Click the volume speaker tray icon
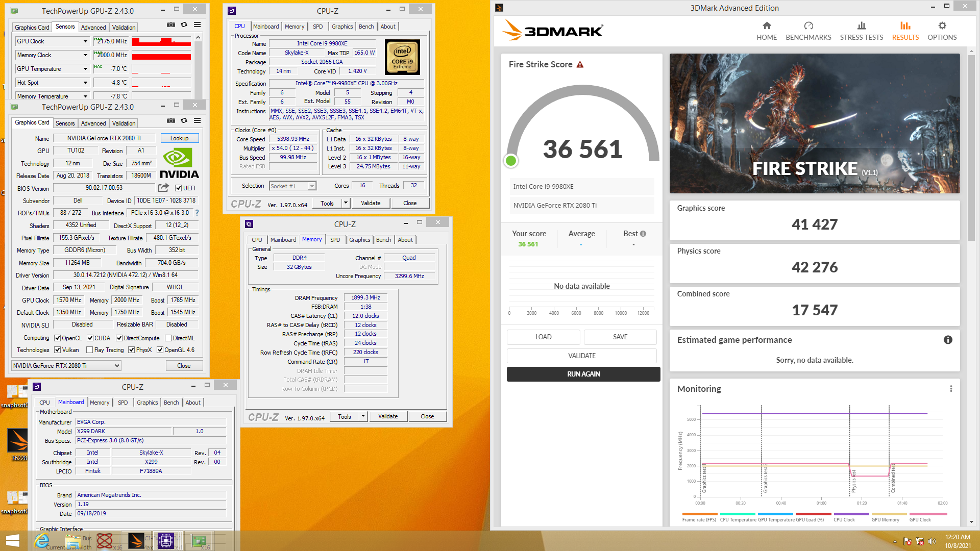Screen dimensions: 980x551 tap(932, 541)
